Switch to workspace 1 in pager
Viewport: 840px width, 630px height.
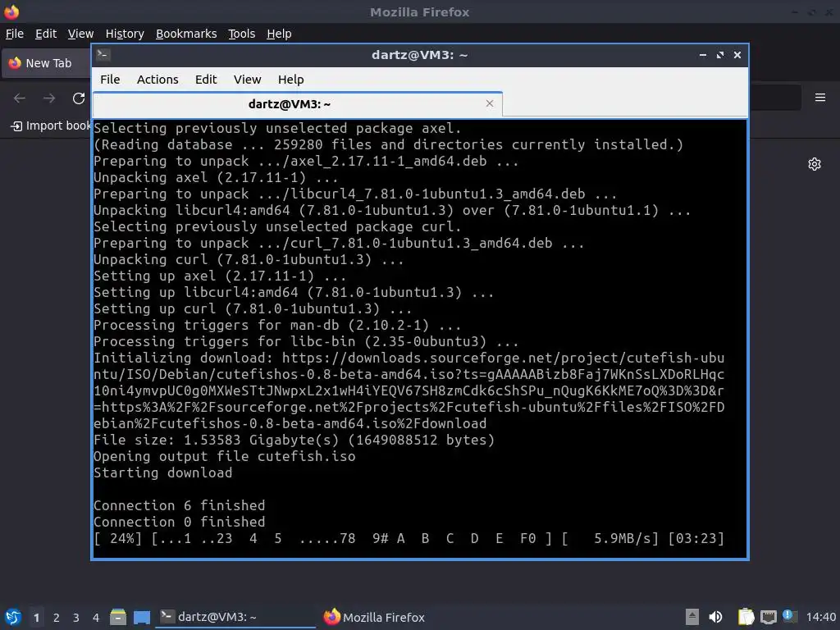point(36,618)
